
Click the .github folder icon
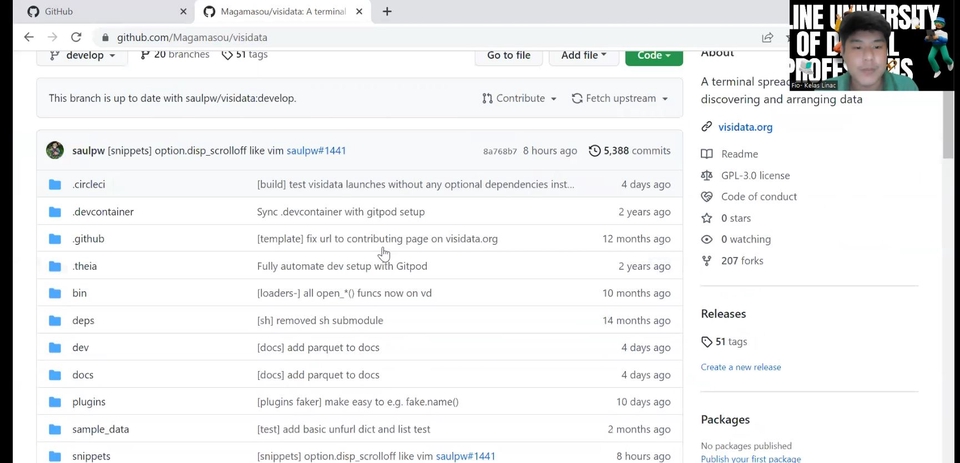coord(55,239)
